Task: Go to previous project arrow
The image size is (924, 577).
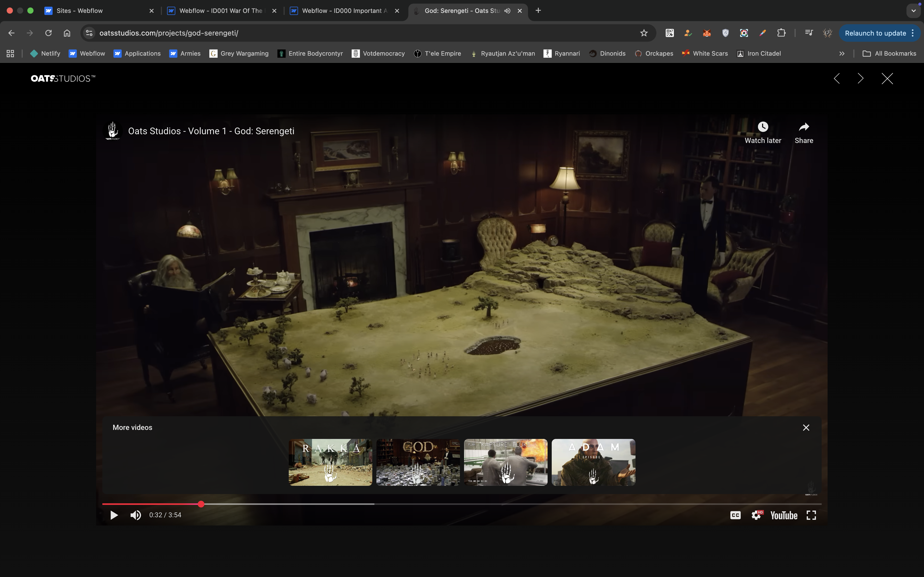Action: click(837, 79)
